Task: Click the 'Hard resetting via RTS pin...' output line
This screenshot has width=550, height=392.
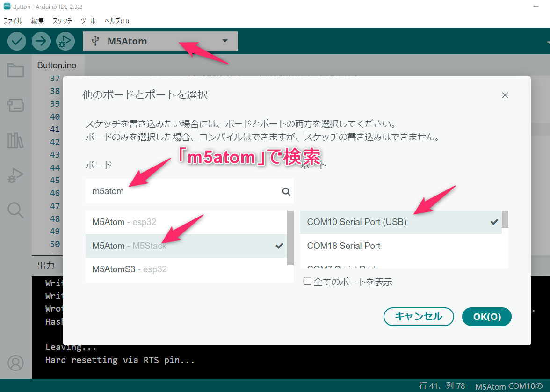Action: coord(120,360)
